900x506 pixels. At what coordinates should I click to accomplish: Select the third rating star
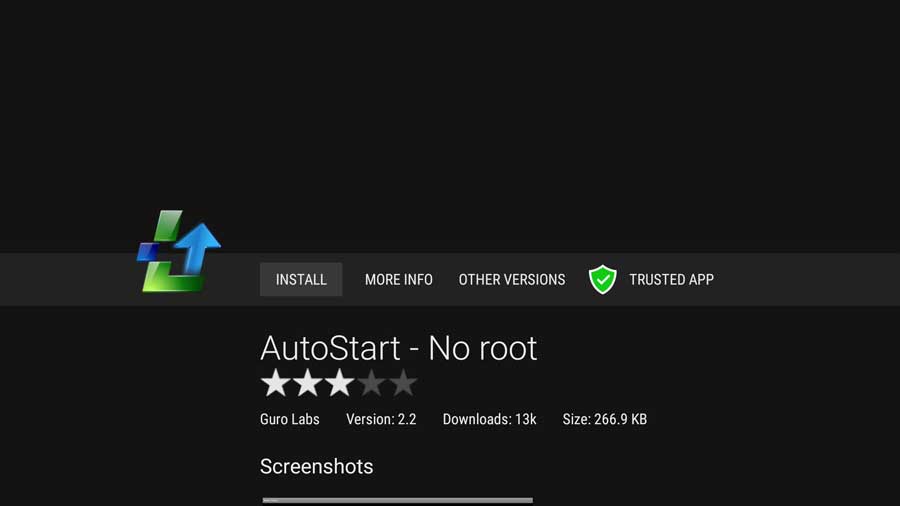(339, 383)
